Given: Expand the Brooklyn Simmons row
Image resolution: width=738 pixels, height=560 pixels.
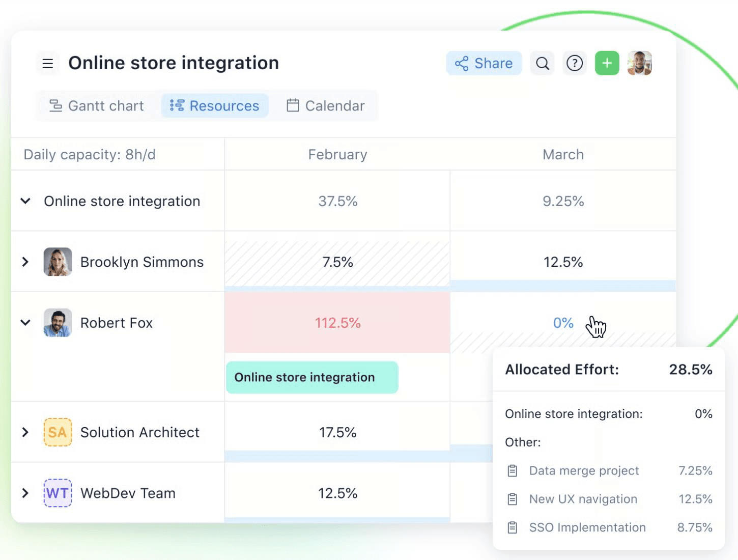Looking at the screenshot, I should coord(25,262).
